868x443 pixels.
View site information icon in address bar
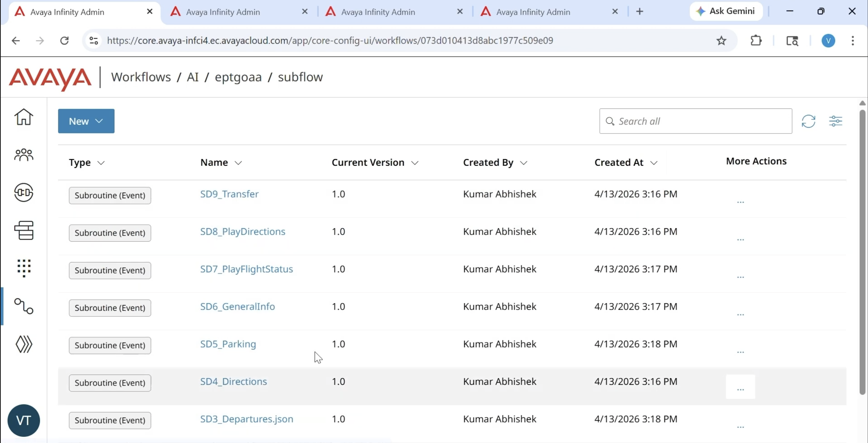[94, 41]
